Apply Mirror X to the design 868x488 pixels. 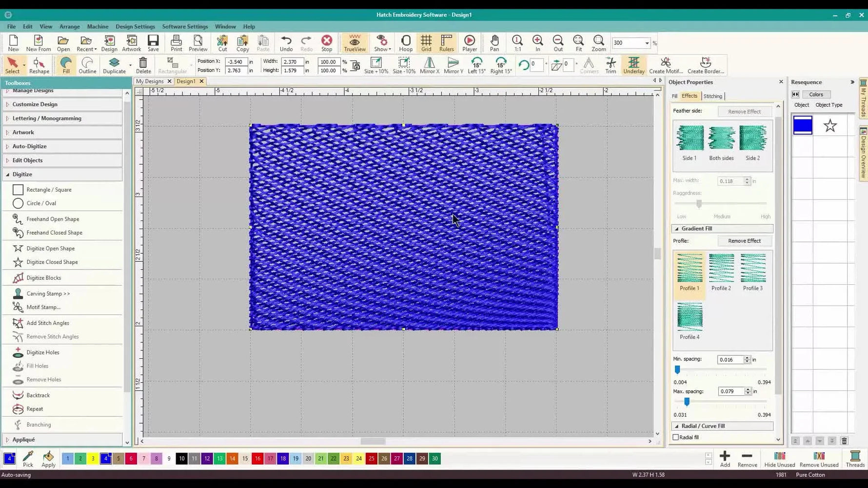point(429,65)
